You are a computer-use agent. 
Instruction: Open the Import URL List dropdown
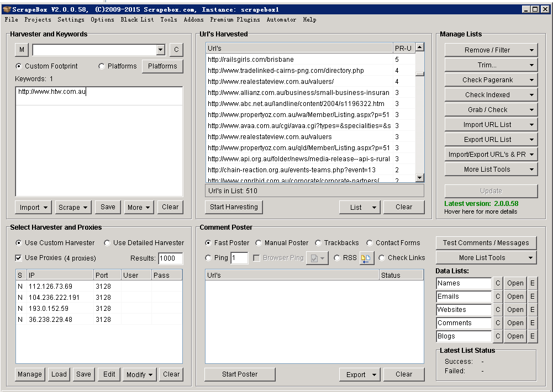coord(491,125)
